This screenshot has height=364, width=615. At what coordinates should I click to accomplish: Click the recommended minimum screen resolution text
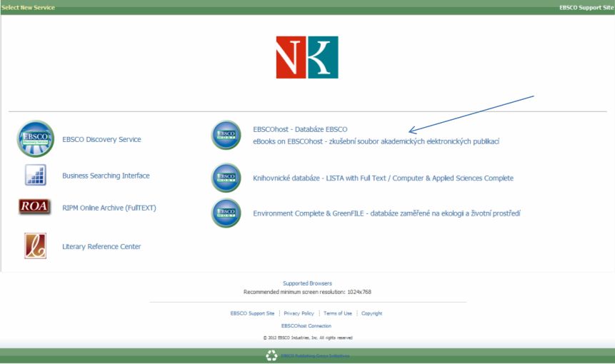click(307, 292)
